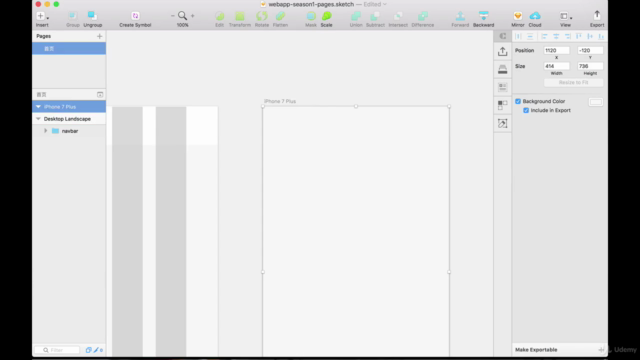Open the Mirror preview
The height and width of the screenshot is (360, 640).
point(518,16)
